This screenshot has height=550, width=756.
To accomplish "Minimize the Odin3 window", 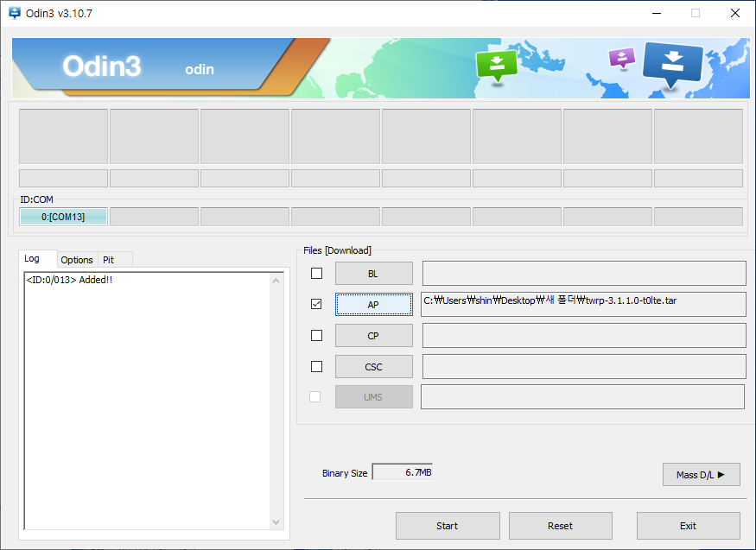I will point(656,13).
